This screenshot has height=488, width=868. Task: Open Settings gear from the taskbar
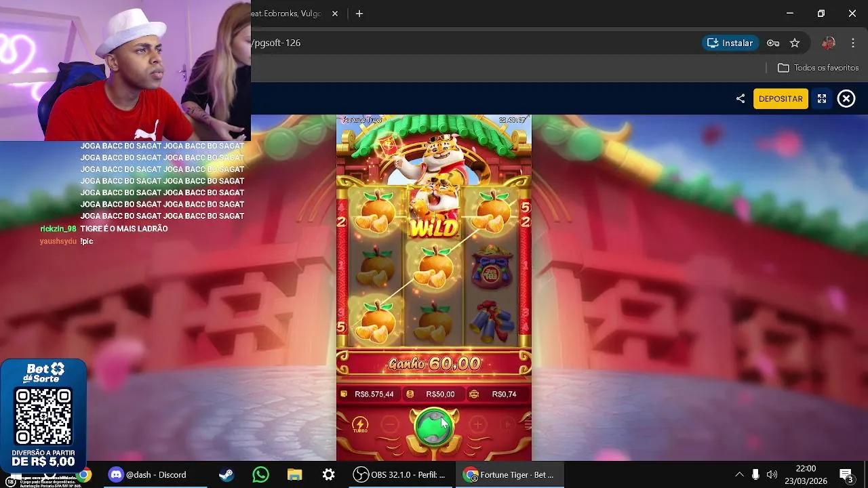328,474
